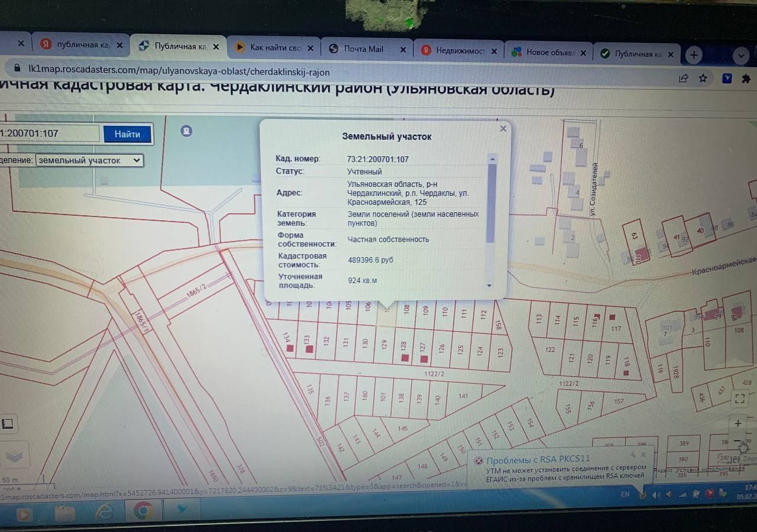This screenshot has height=532, width=757.
Task: Open the tab search chevron button
Action: 741,56
